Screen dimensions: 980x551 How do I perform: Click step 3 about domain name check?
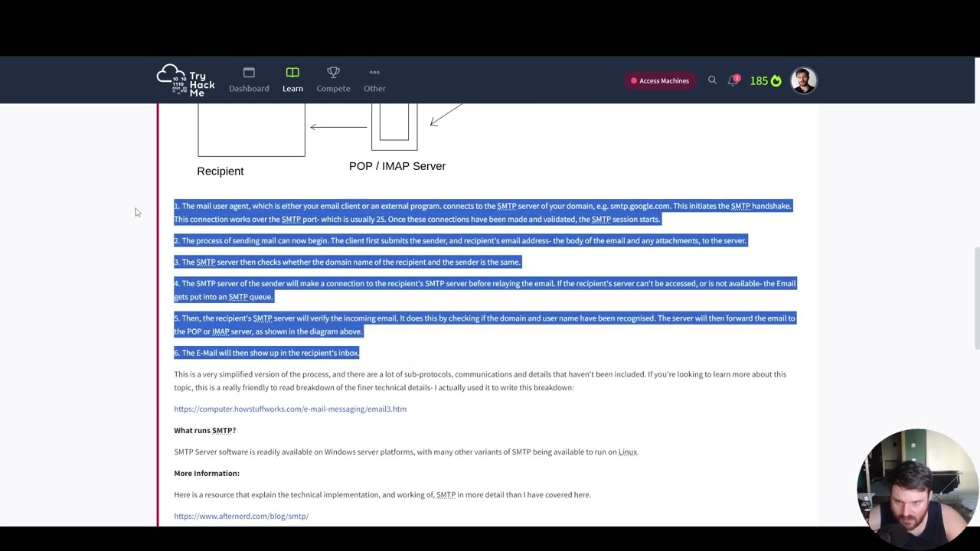click(348, 262)
